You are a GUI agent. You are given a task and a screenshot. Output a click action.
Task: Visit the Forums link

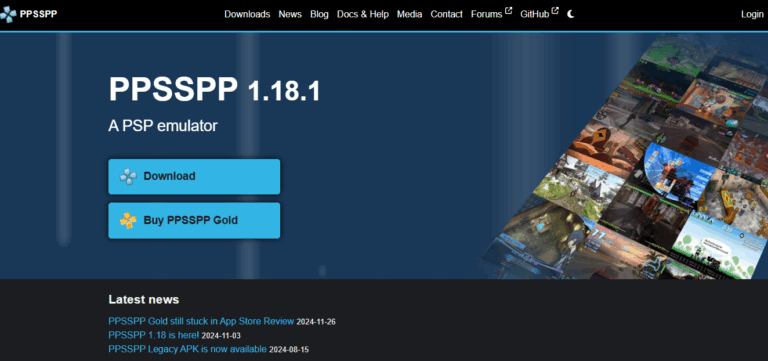pyautogui.click(x=486, y=14)
